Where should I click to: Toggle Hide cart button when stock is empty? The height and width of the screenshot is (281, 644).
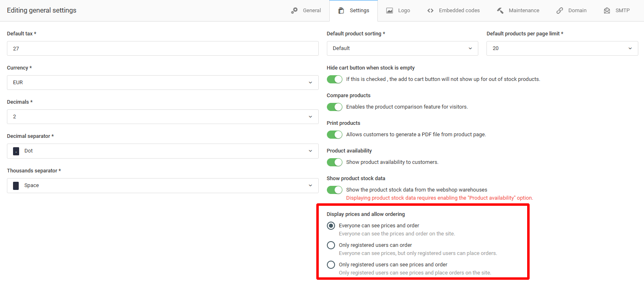pos(335,79)
